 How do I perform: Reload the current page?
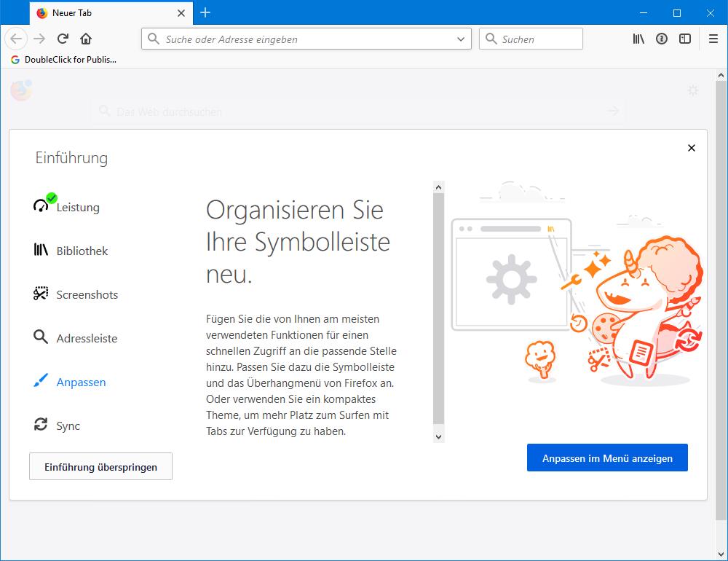[x=63, y=39]
